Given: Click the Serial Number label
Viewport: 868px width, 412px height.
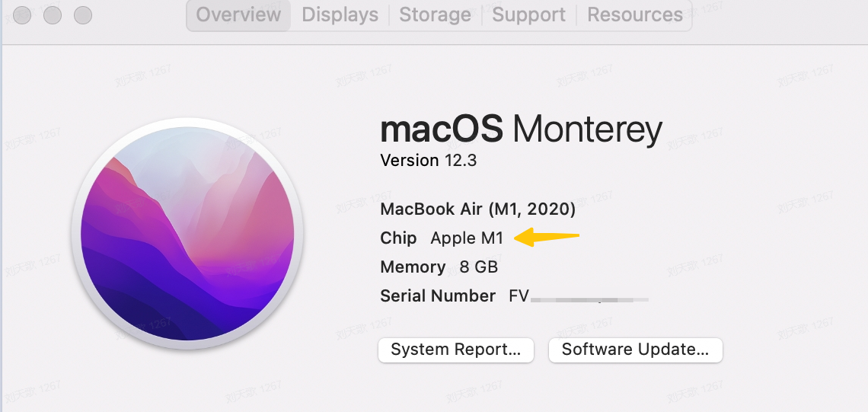Looking at the screenshot, I should pos(438,296).
